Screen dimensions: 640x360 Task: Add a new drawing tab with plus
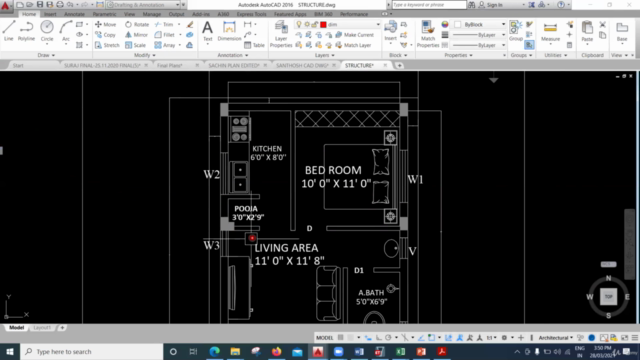click(x=399, y=65)
